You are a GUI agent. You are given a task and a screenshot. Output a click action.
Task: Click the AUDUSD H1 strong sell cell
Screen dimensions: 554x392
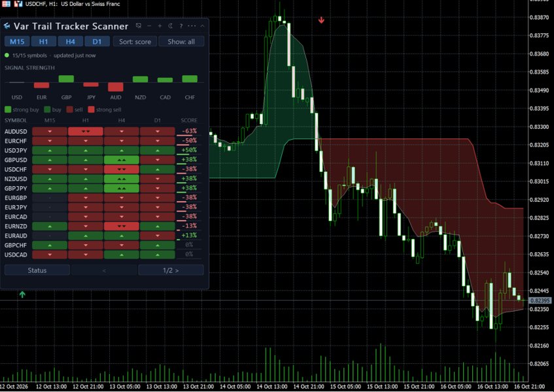click(86, 131)
